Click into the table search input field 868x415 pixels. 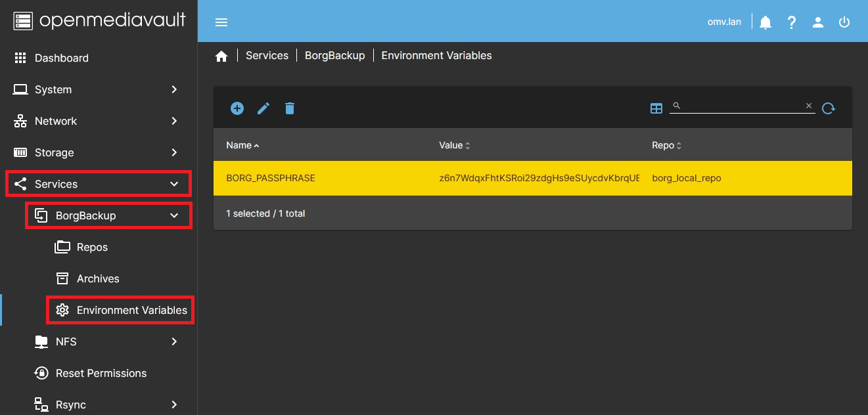(x=739, y=106)
